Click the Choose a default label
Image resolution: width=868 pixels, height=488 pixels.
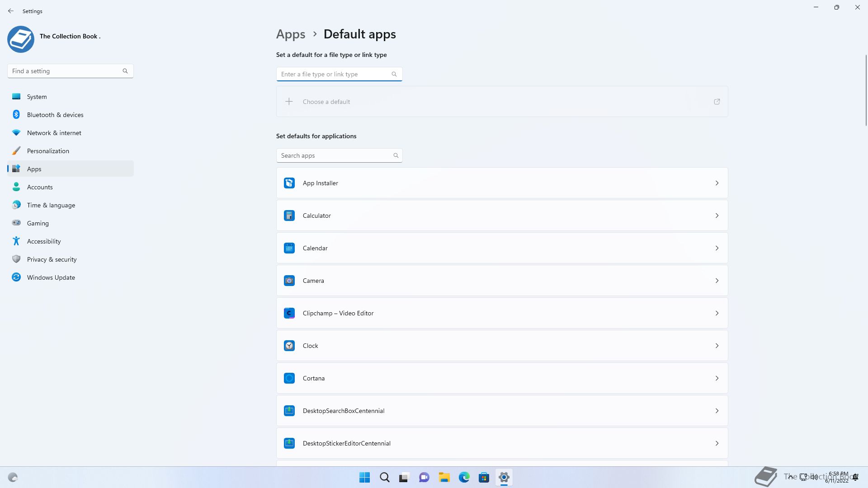(x=326, y=102)
